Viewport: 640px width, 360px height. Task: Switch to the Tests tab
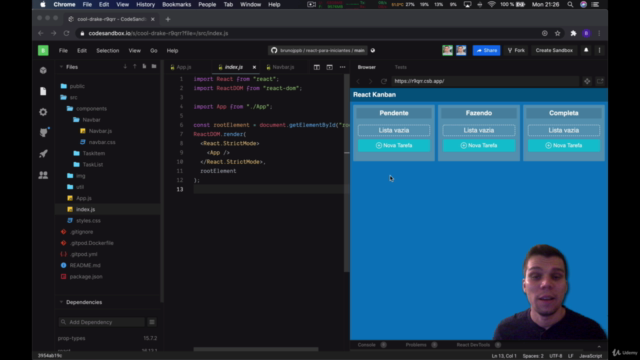coord(401,67)
